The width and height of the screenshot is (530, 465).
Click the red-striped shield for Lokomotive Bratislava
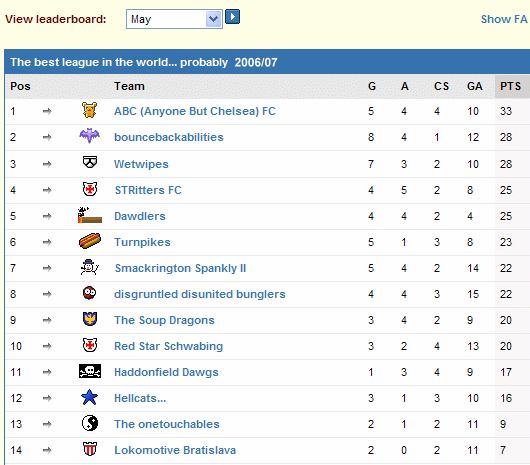click(x=90, y=449)
